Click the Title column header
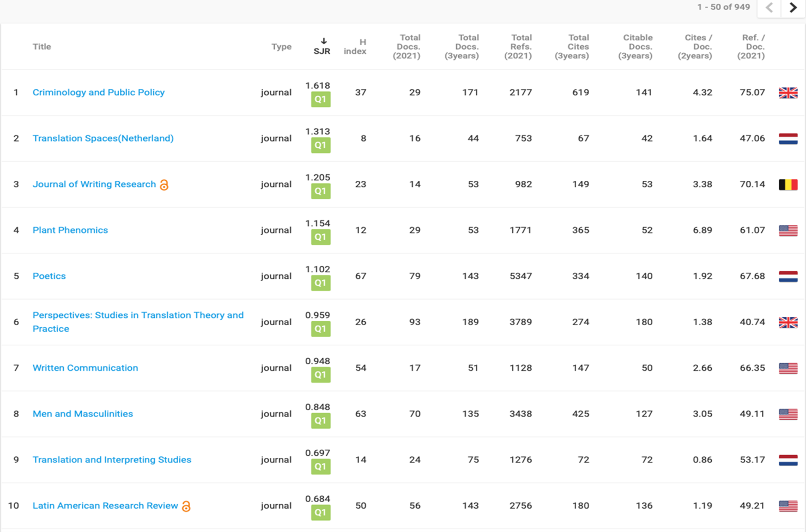 click(42, 47)
